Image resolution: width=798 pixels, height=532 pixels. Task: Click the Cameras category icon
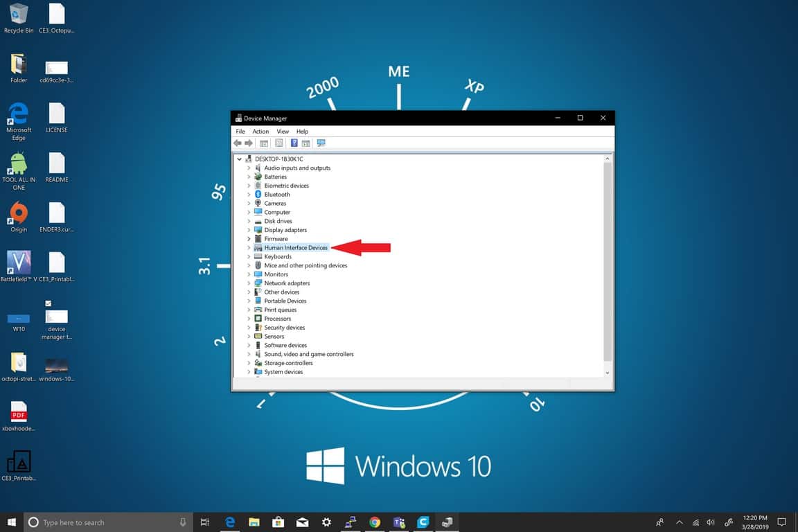coord(258,204)
